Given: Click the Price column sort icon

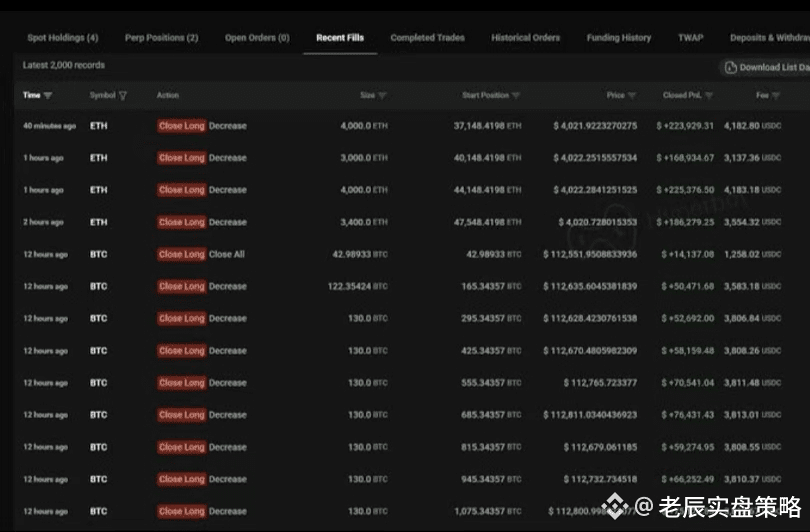Looking at the screenshot, I should coord(632,96).
